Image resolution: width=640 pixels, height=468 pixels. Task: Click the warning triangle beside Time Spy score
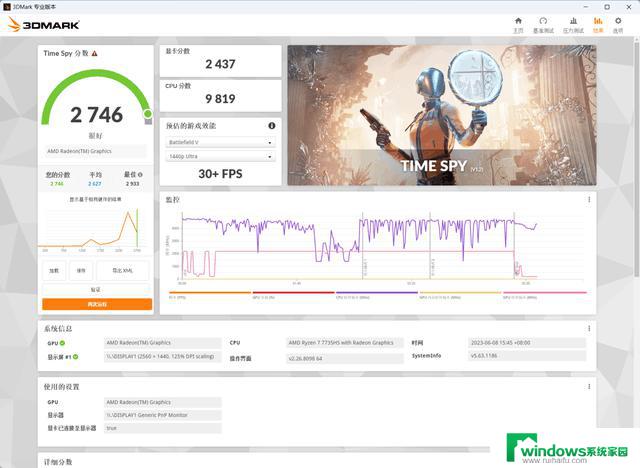click(95, 53)
